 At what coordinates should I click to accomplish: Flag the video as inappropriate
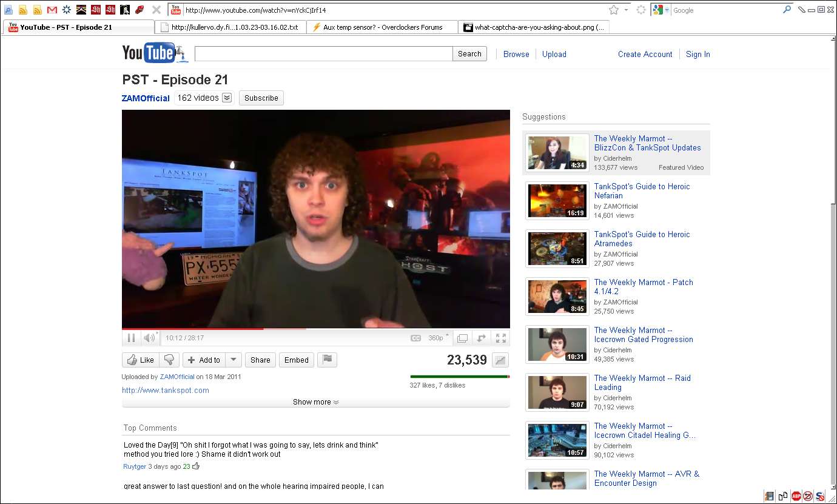pos(327,360)
